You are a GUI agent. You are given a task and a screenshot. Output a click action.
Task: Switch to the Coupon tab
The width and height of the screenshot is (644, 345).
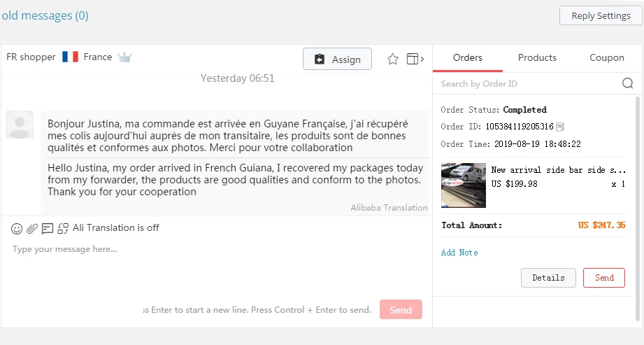[607, 57]
